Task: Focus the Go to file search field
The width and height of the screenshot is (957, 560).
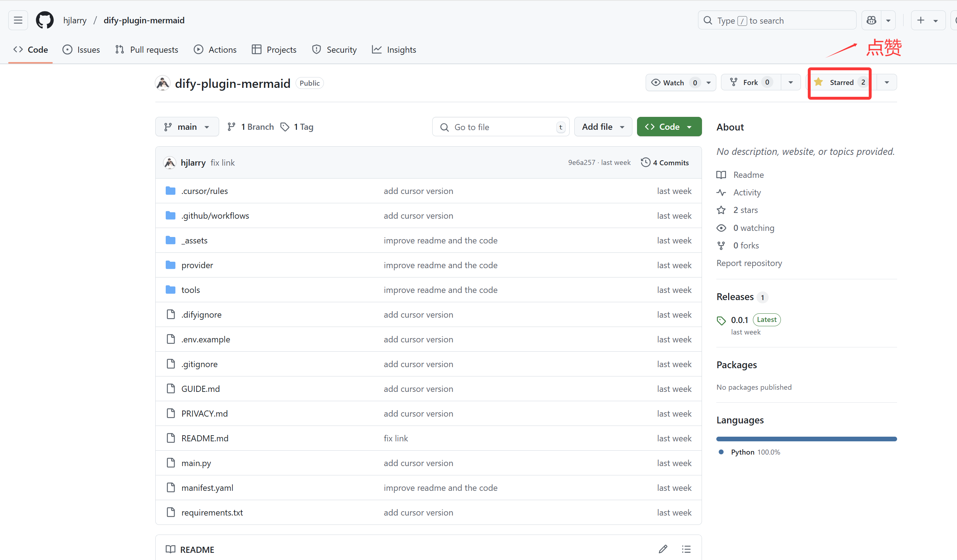Action: pyautogui.click(x=500, y=127)
